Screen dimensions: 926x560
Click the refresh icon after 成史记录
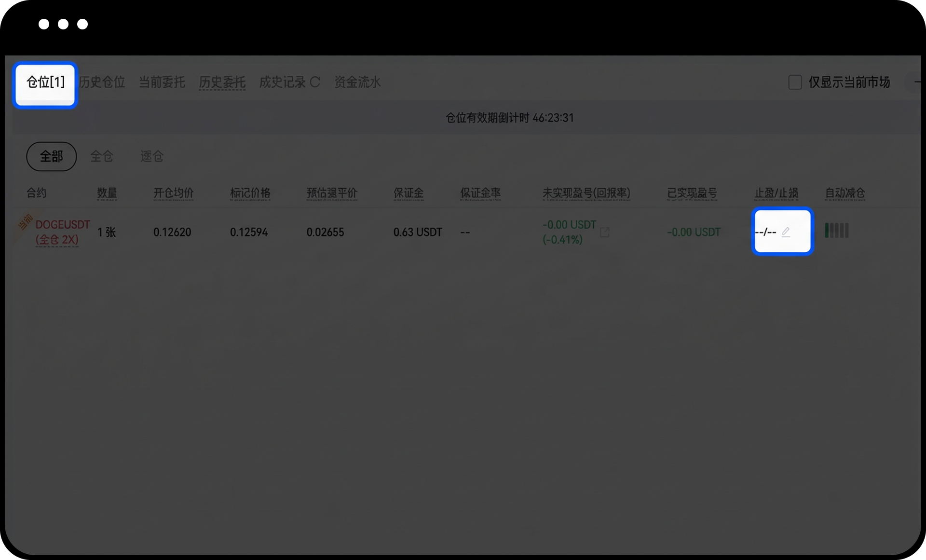coord(315,82)
